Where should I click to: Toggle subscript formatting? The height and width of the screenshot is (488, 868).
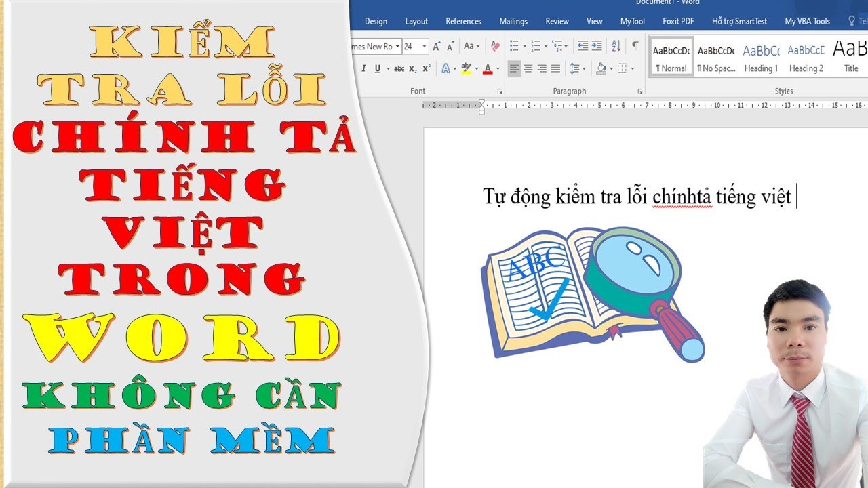click(x=413, y=68)
